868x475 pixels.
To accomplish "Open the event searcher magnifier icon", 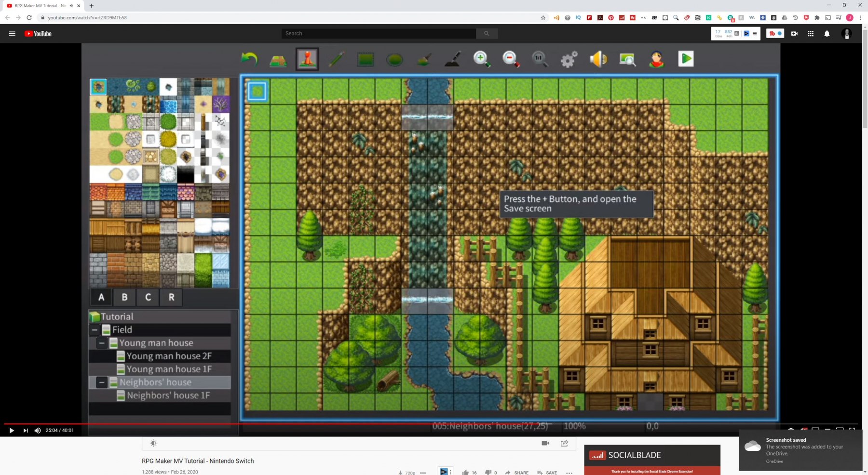I will click(627, 59).
